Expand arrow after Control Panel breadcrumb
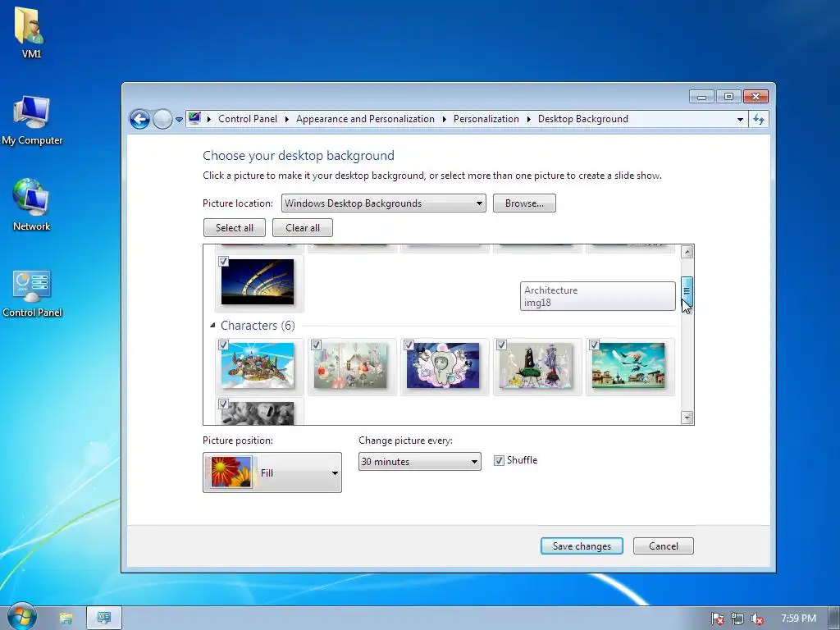This screenshot has height=630, width=840. [286, 120]
